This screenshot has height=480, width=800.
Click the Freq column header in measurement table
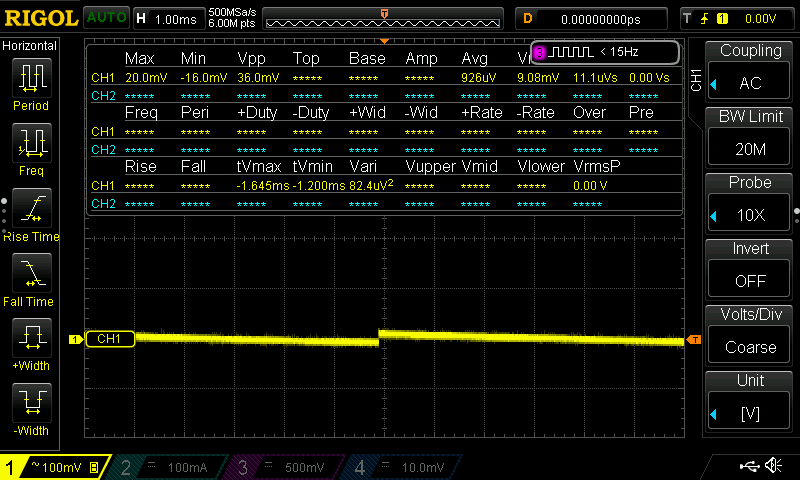point(141,112)
